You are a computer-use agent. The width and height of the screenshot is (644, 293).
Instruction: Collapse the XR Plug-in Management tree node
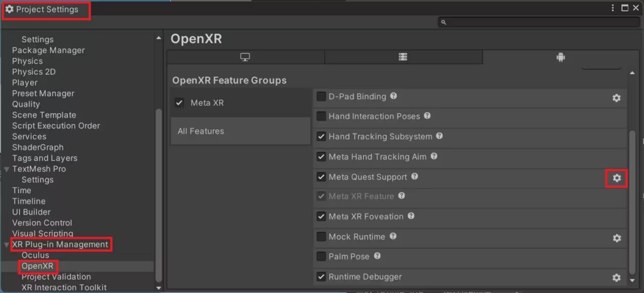click(x=7, y=245)
